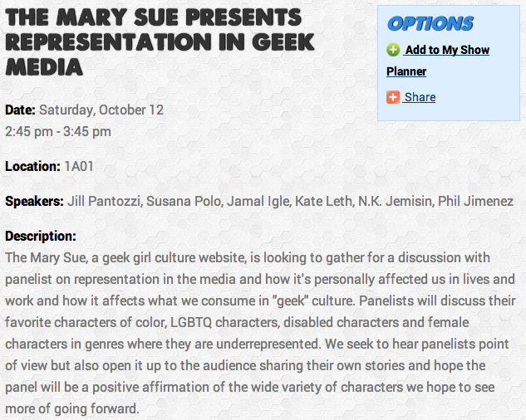
Task: Open the Share link
Action: coord(420,97)
